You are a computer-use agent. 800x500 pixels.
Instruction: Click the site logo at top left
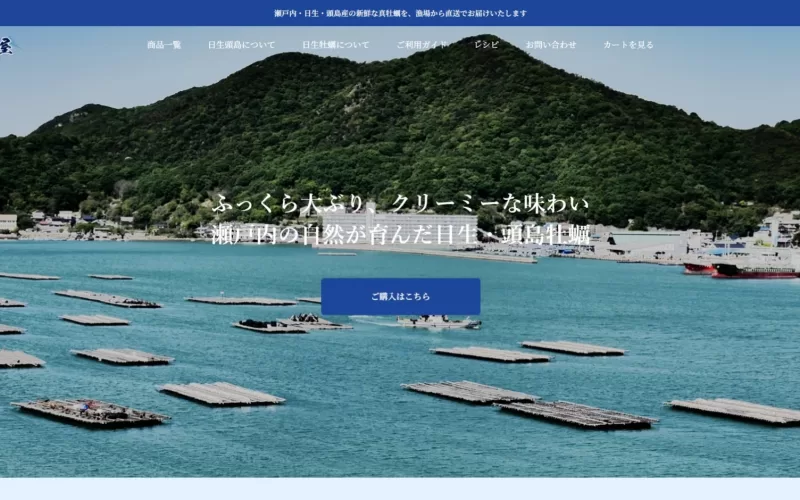[x=6, y=45]
